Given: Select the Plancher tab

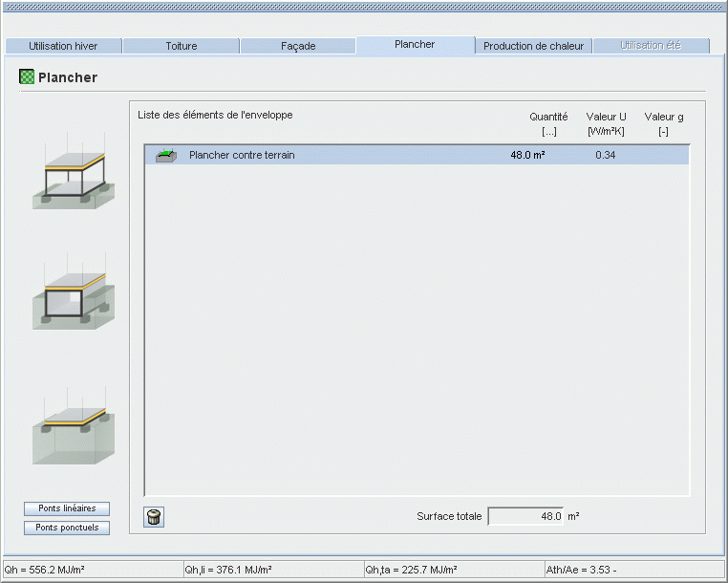Looking at the screenshot, I should click(415, 45).
